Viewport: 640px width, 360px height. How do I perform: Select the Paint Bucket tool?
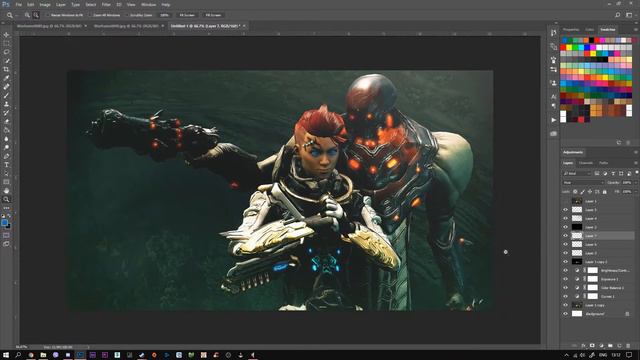6,130
